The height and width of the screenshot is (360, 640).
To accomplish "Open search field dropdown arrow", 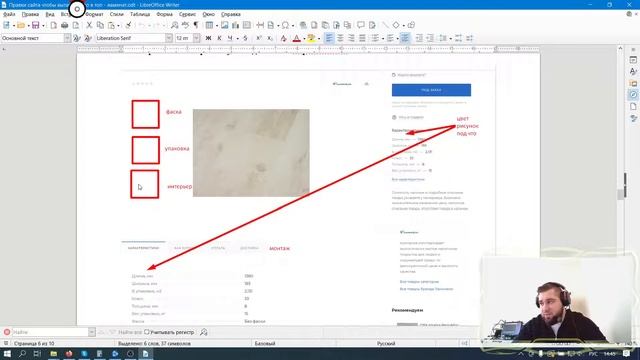I will point(92,332).
